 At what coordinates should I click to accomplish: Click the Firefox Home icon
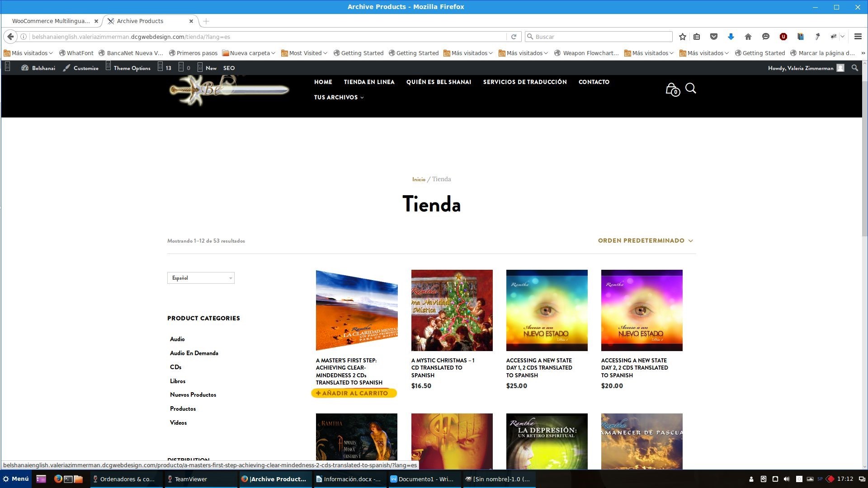click(748, 37)
